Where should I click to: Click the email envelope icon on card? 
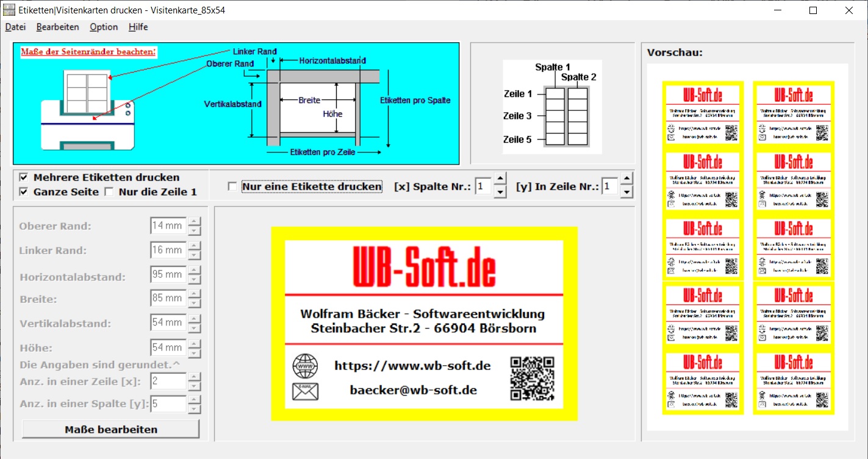tap(306, 391)
